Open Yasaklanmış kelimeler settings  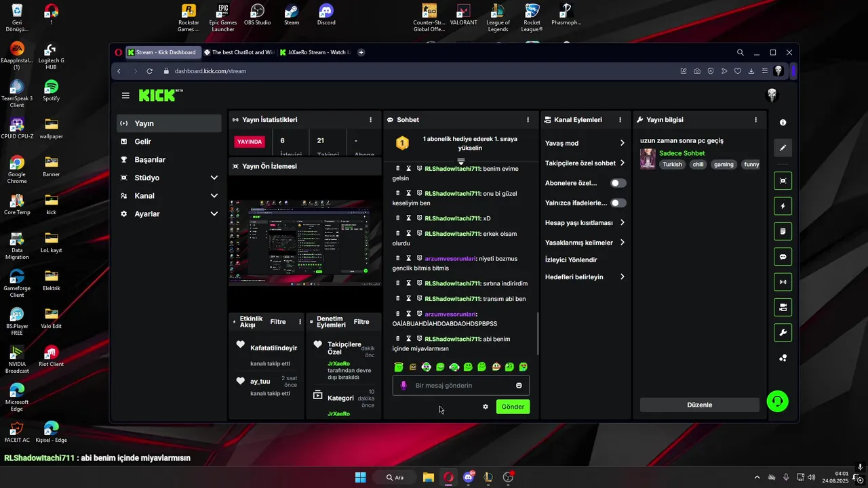tap(585, 243)
